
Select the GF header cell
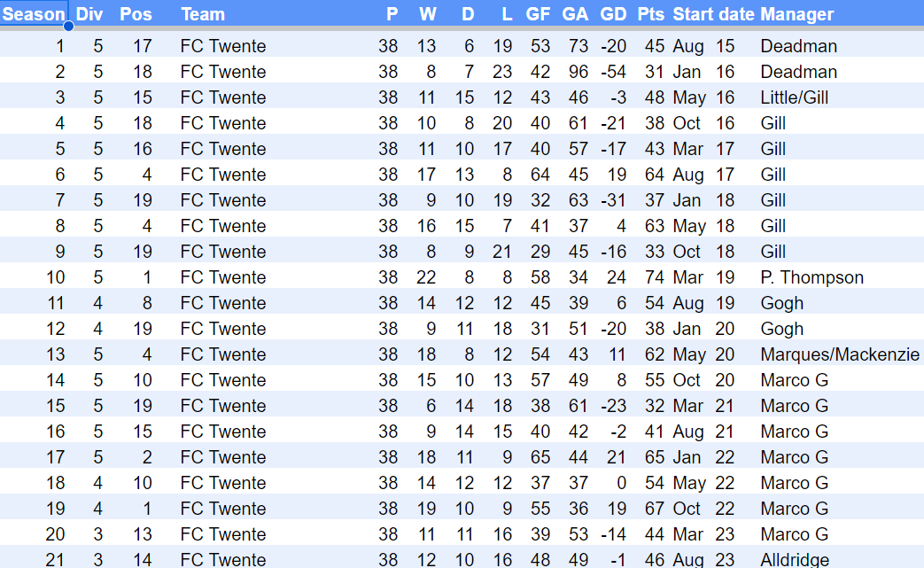pyautogui.click(x=538, y=13)
